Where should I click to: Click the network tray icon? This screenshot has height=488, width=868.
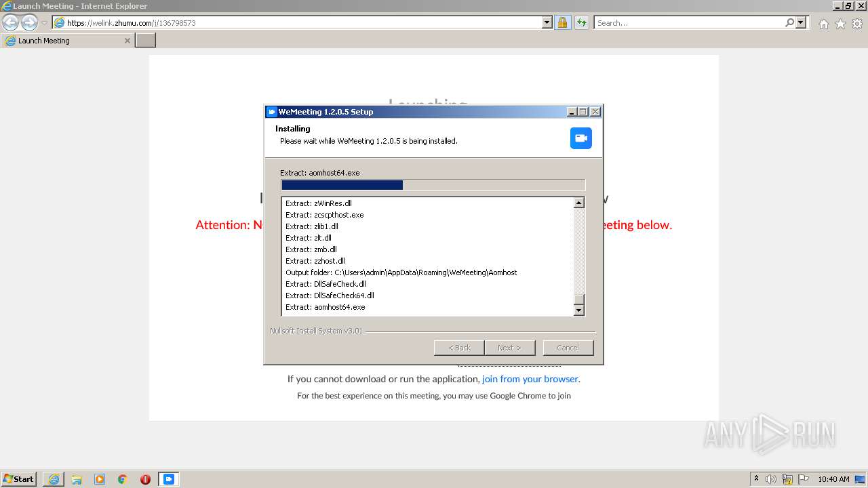tap(787, 479)
